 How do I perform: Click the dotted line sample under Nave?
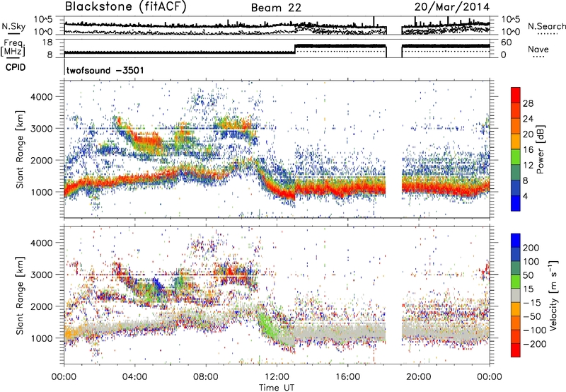(538, 57)
